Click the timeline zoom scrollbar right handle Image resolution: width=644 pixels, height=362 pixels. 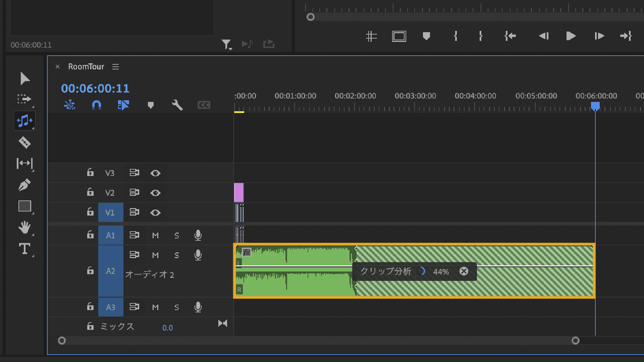(x=576, y=341)
